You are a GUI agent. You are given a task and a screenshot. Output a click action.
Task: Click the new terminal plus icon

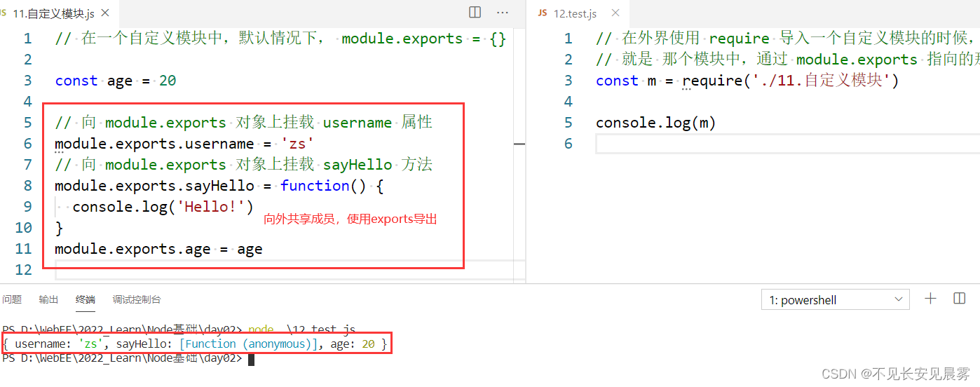(930, 299)
